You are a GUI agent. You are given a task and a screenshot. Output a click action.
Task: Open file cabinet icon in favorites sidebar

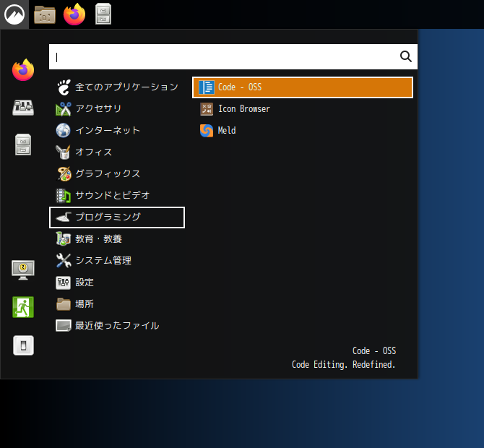point(23,145)
